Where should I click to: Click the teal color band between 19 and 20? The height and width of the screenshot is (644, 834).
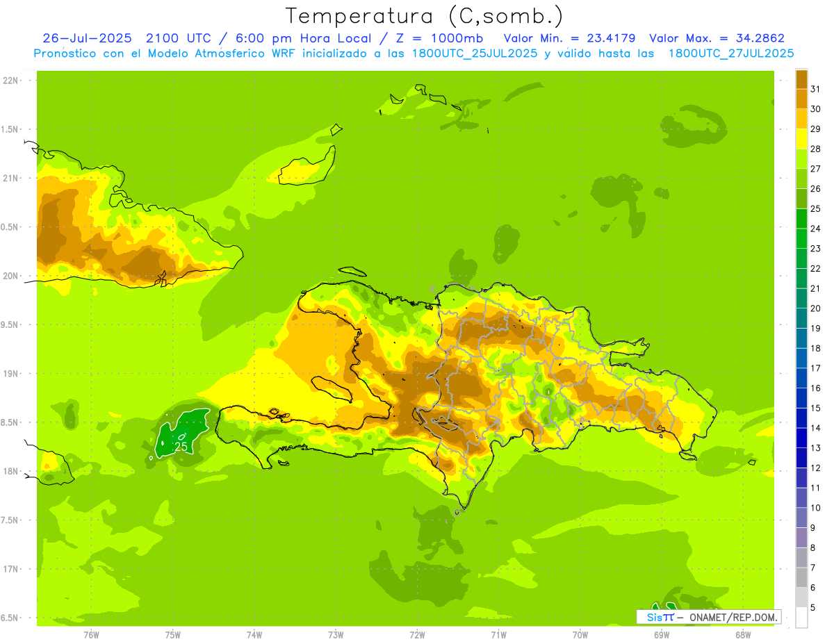click(801, 318)
